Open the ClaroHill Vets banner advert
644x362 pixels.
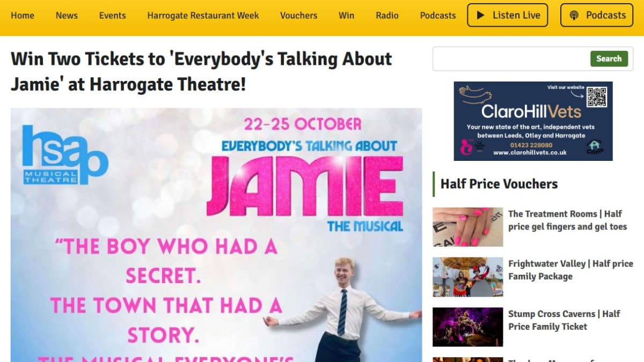coord(533,121)
